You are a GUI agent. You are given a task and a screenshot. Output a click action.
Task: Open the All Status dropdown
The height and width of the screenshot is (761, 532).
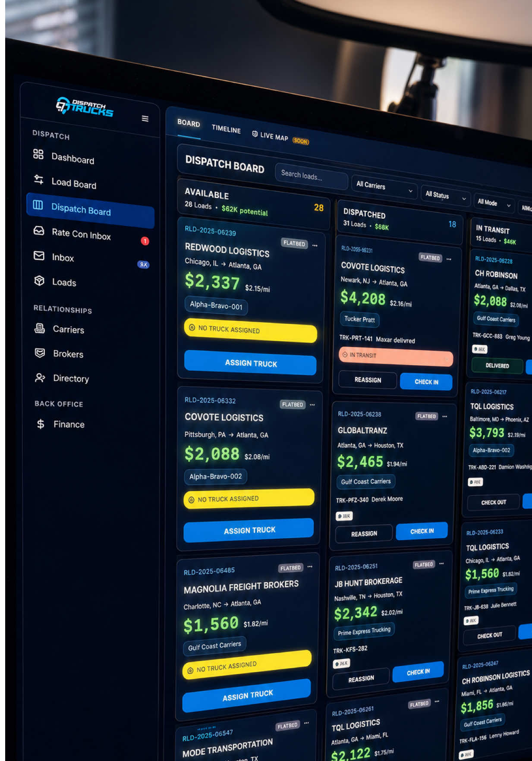tap(445, 196)
